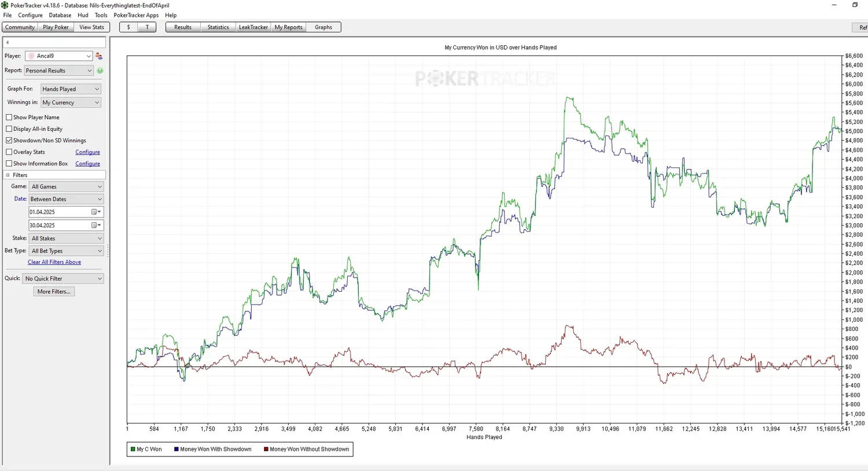
Task: Click the 9,330 x-axis tick label
Action: (x=556, y=429)
